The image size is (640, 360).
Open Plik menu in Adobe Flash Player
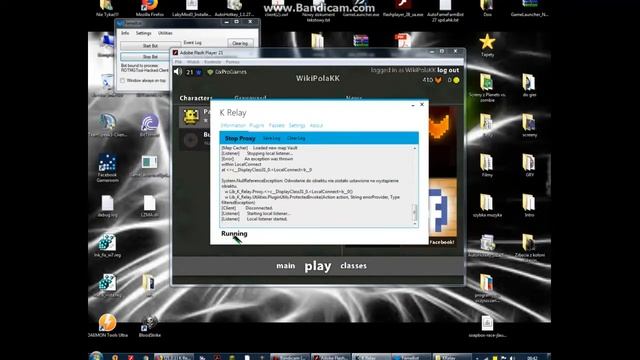[178, 62]
